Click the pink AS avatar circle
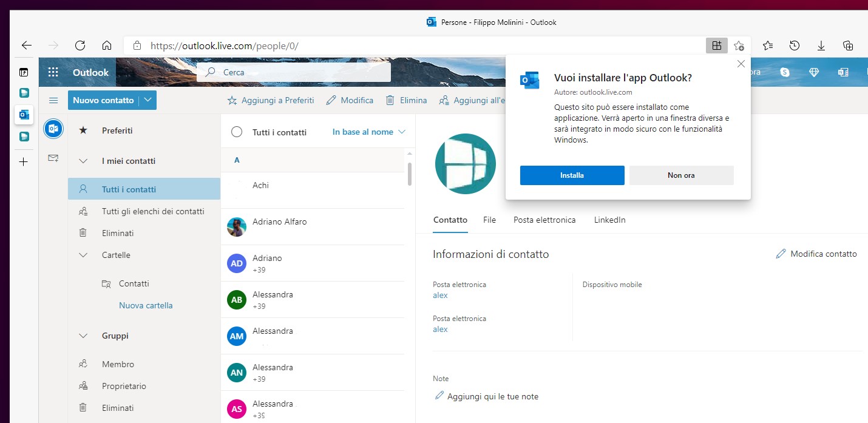The image size is (868, 423). (x=237, y=409)
